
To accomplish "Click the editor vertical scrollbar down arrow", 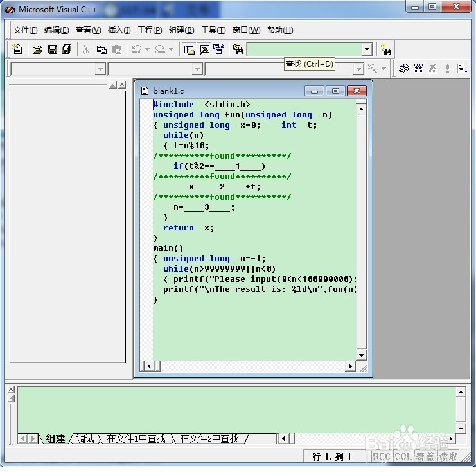I will coord(361,355).
